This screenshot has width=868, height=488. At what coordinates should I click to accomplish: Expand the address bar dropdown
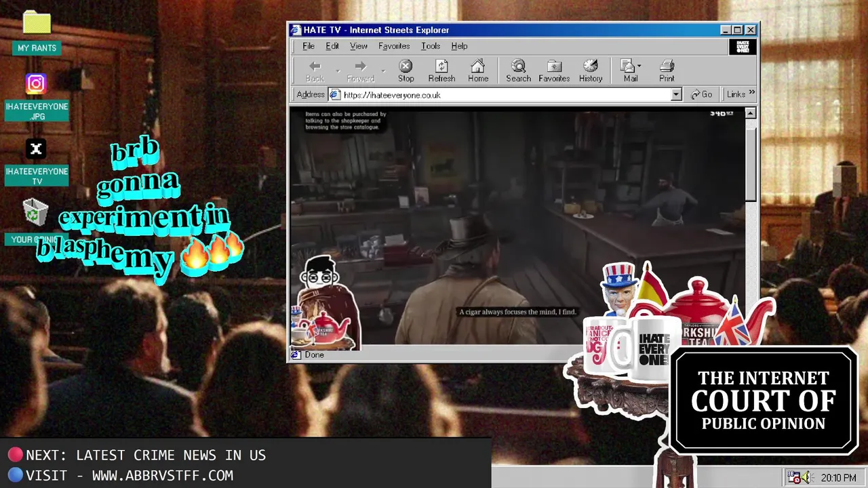coord(676,95)
